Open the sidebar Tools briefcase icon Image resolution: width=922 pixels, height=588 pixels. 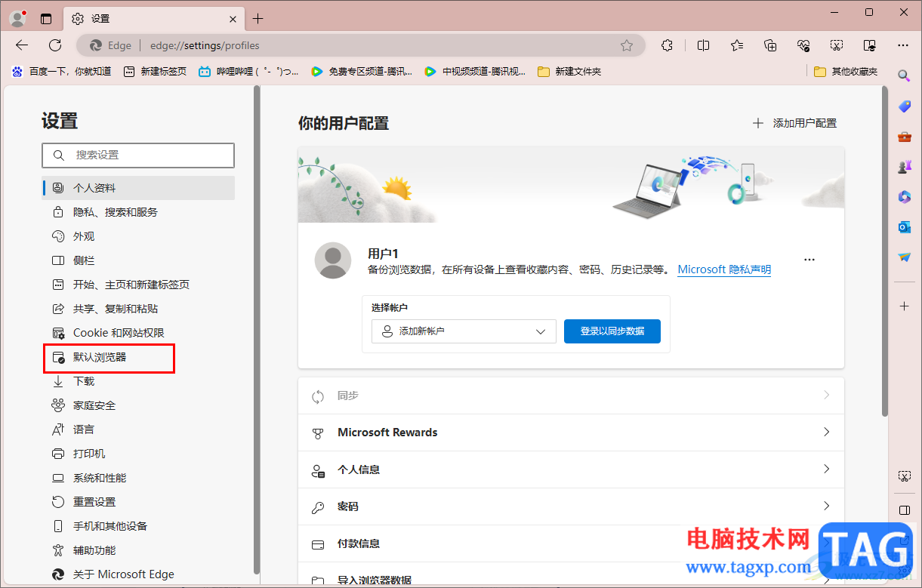(904, 137)
